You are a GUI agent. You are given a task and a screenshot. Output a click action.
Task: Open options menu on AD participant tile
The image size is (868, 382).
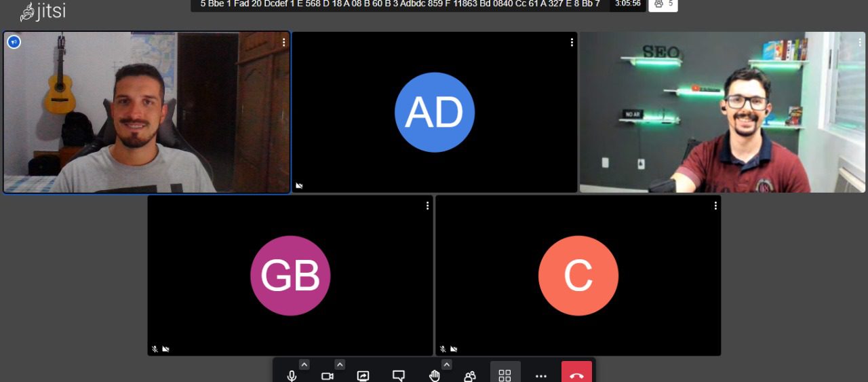tap(572, 42)
